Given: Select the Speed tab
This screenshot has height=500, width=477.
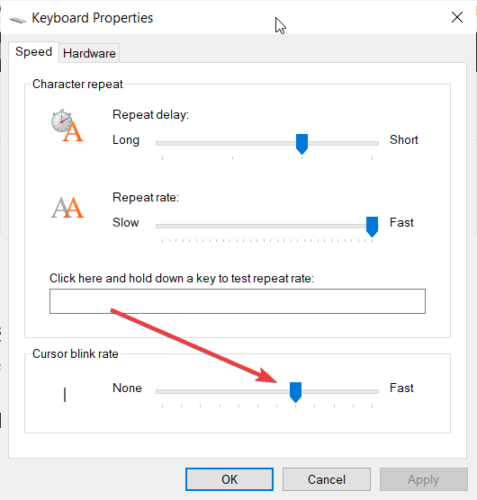Looking at the screenshot, I should pyautogui.click(x=34, y=52).
